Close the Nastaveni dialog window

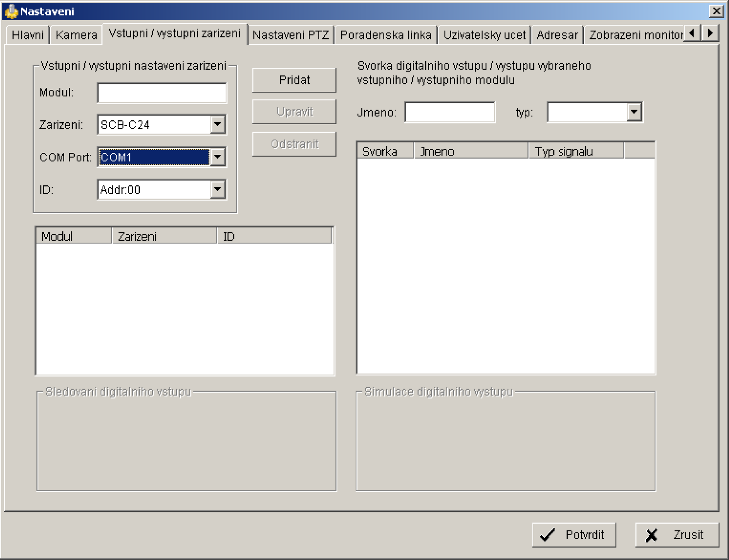point(716,11)
